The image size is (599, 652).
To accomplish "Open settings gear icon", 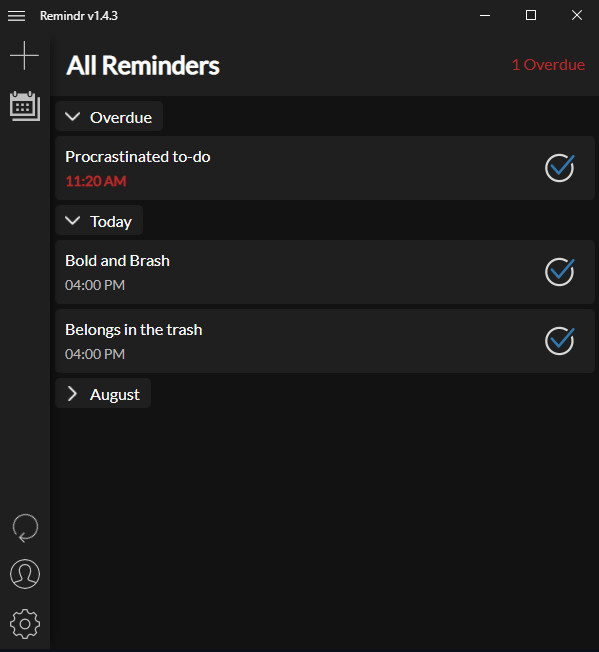I will pos(25,624).
